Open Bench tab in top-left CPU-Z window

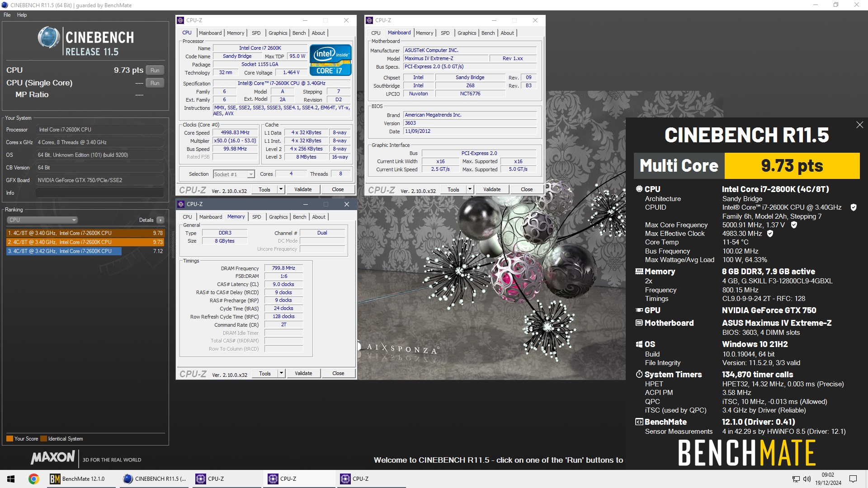pyautogui.click(x=299, y=33)
